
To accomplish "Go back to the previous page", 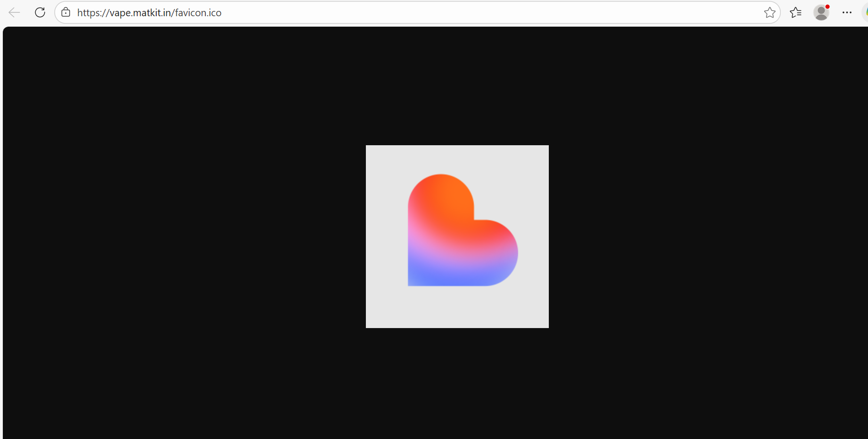I will [14, 12].
